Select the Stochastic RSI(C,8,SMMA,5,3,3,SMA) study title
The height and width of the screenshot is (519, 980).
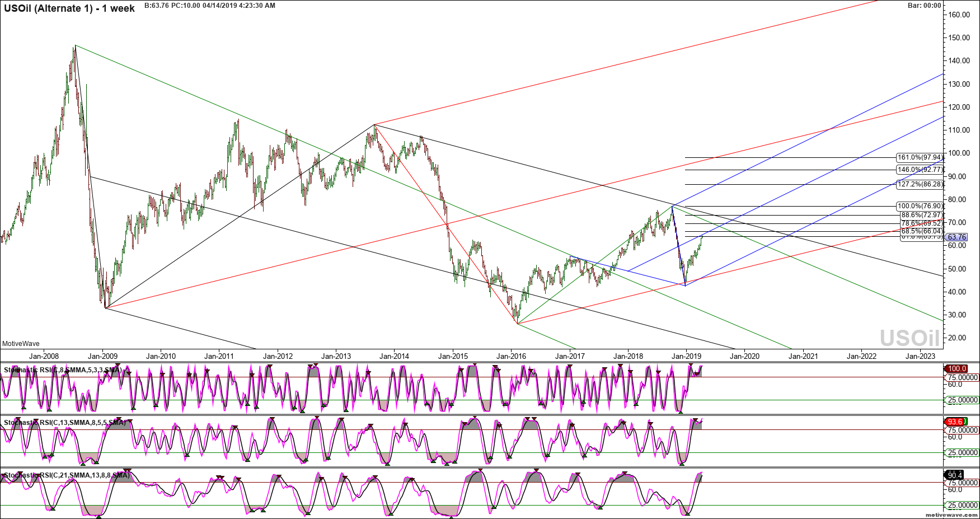[x=63, y=370]
